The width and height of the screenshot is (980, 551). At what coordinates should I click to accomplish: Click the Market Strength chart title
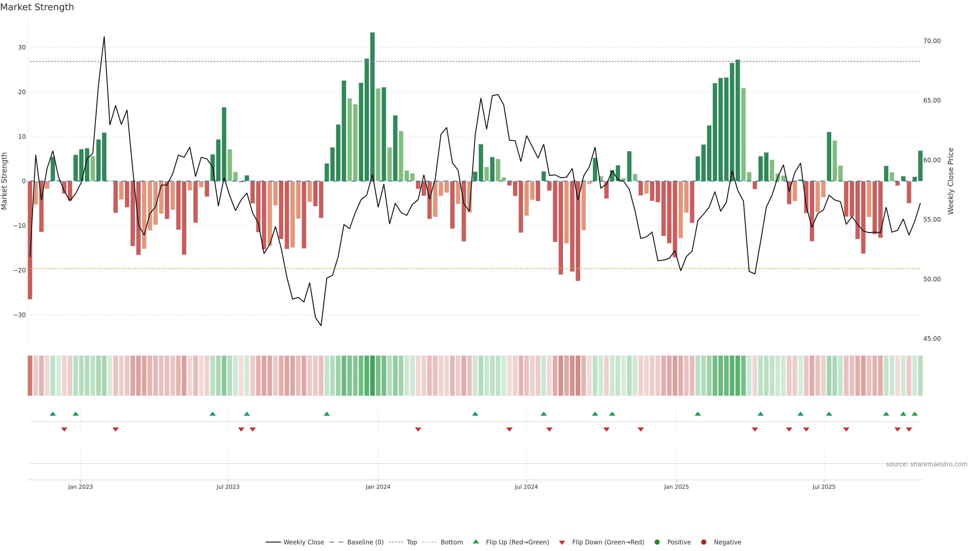tap(37, 7)
